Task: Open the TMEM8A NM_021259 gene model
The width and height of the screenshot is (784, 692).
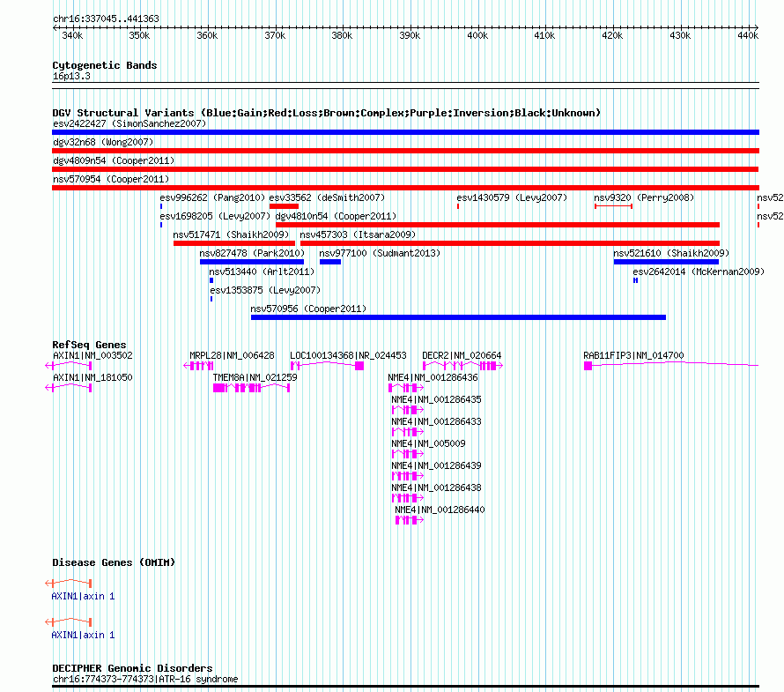Action: coord(251,388)
